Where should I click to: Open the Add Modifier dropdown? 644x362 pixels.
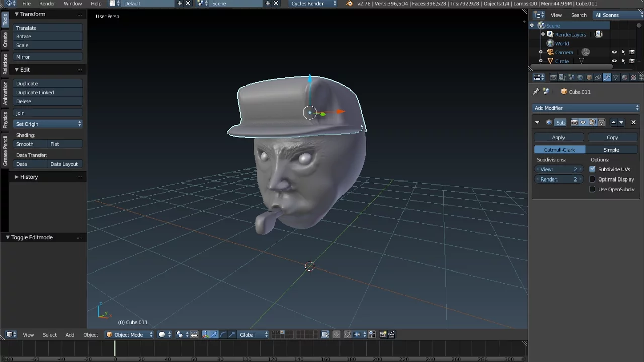(x=586, y=108)
